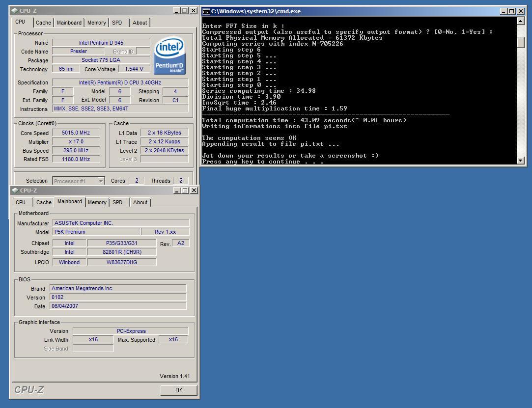
Task: Click the Link Width value 'x16'
Action: [x=93, y=339]
